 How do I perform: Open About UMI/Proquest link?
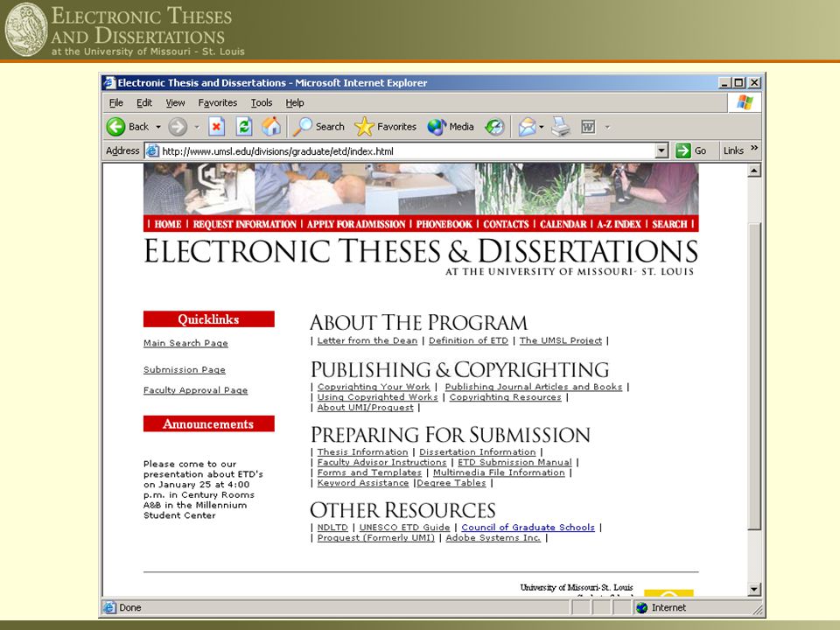[366, 407]
